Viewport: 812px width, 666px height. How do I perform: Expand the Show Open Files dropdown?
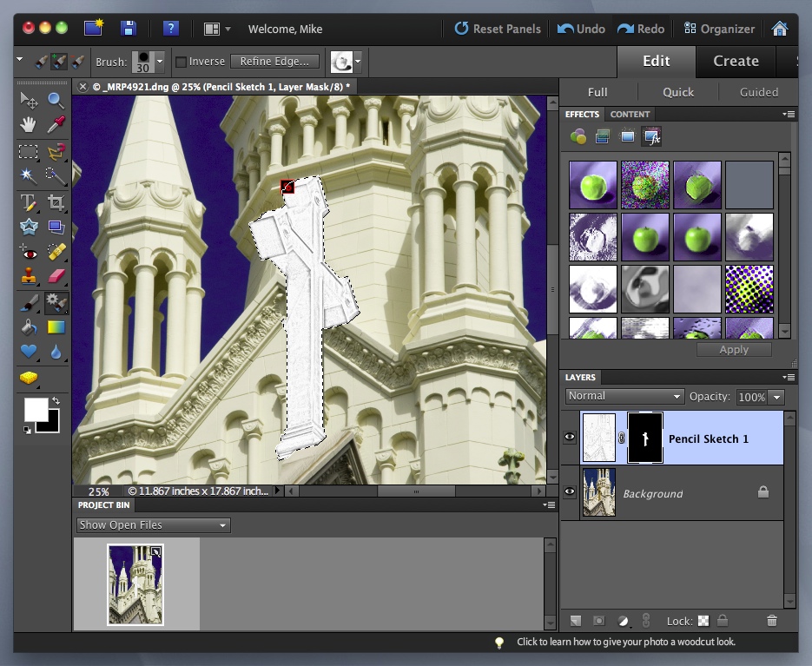pyautogui.click(x=153, y=525)
